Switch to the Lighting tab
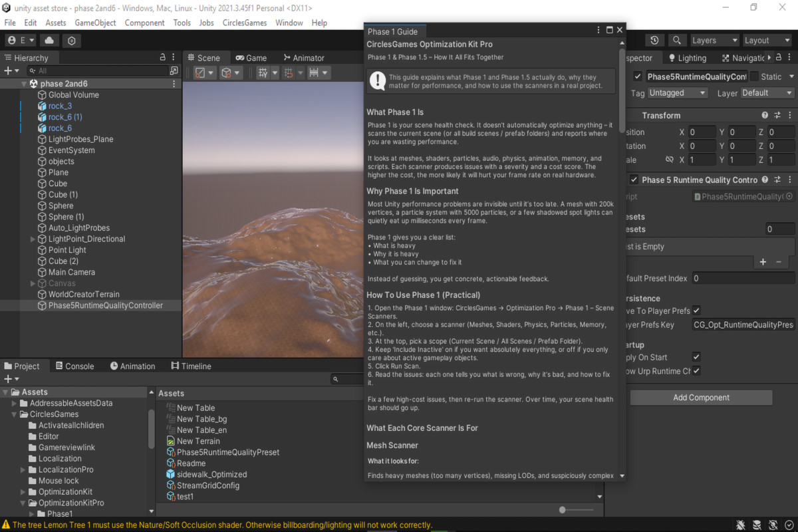The width and height of the screenshot is (798, 532). coord(686,58)
